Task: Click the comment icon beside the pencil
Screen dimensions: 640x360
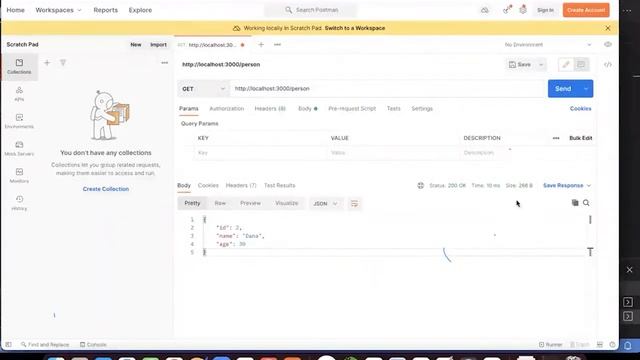Action: tap(581, 64)
